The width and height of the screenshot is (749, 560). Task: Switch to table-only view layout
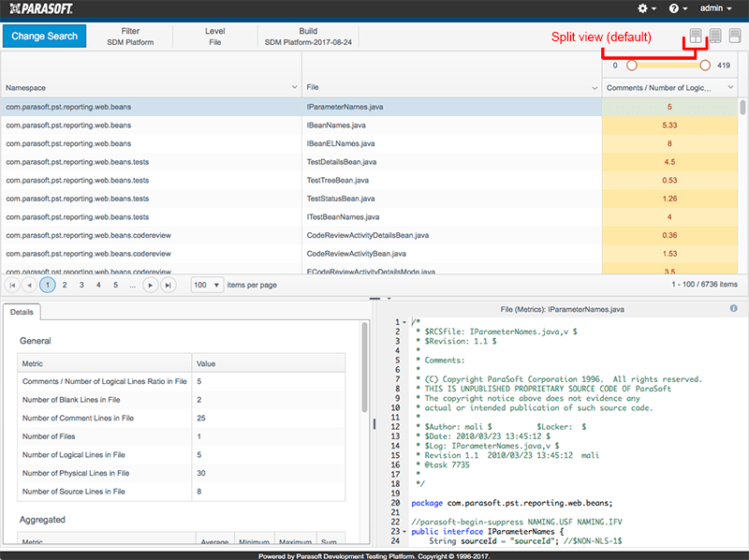tap(715, 36)
